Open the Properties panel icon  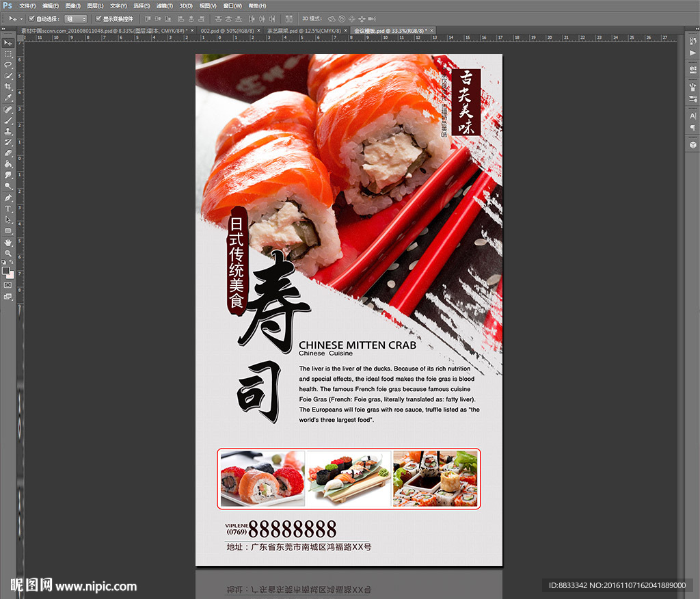point(693,70)
